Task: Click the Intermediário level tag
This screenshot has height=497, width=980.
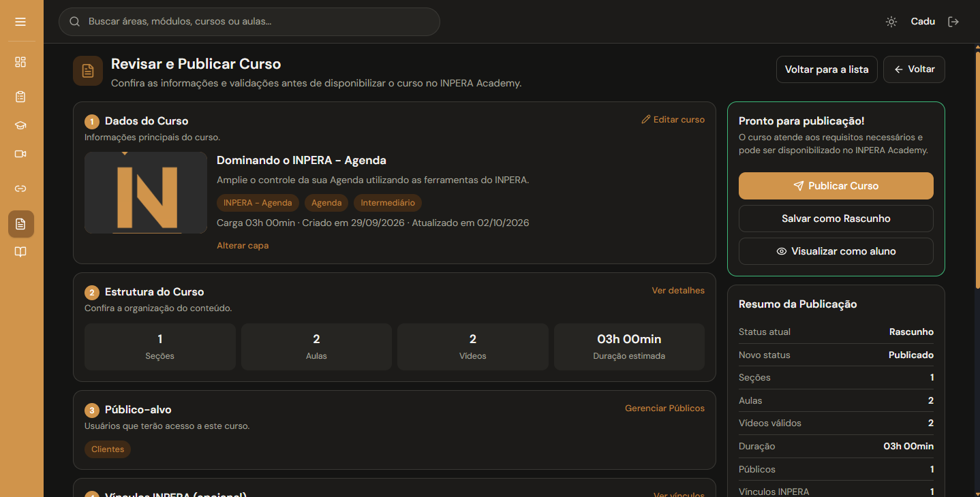Action: pos(388,203)
